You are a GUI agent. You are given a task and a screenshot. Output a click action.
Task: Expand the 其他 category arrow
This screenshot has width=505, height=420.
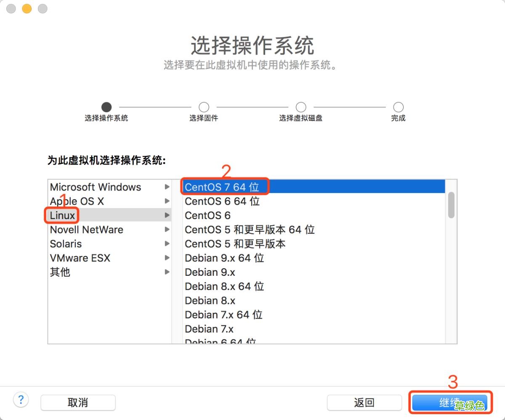167,272
